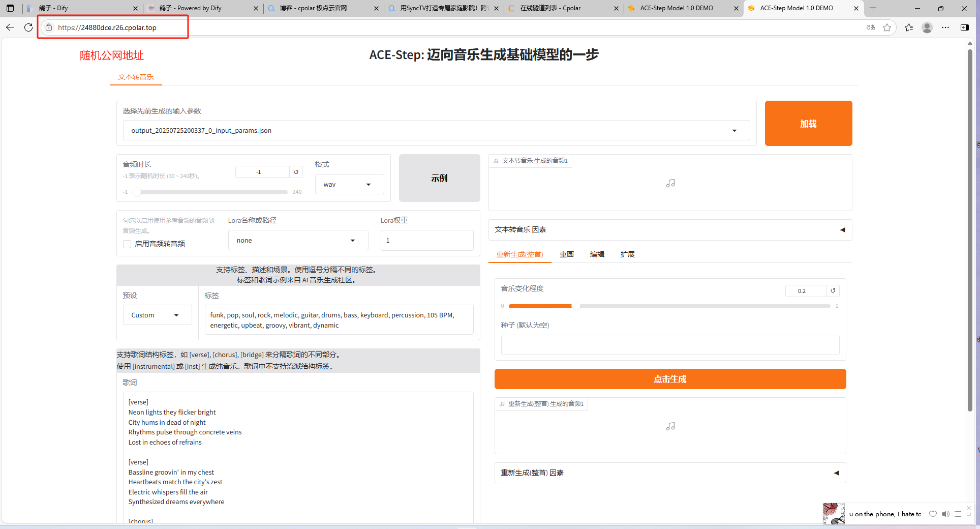The height and width of the screenshot is (529, 980).
Task: Reset music variation value icon
Action: coord(833,291)
